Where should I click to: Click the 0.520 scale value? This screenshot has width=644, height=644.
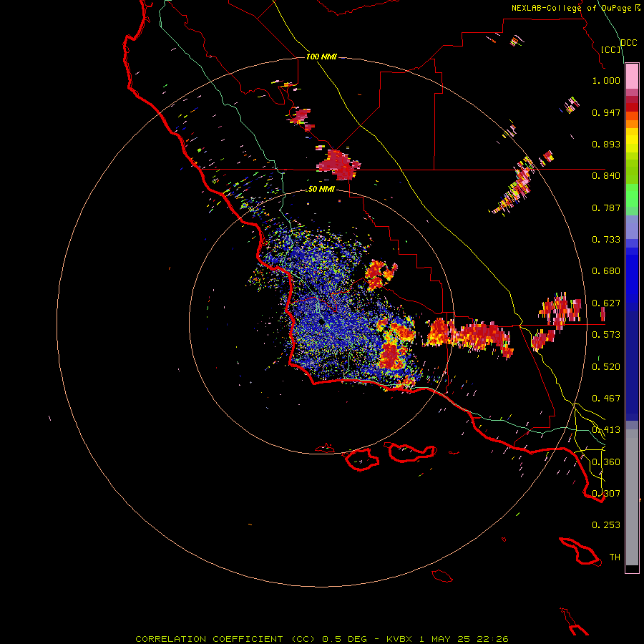coord(606,367)
